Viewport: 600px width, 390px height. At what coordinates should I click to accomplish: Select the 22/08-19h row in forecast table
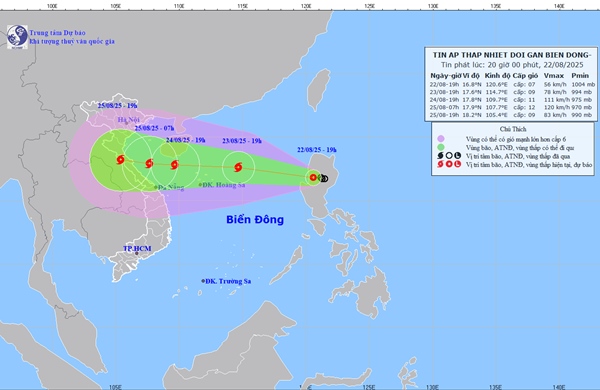[512, 84]
